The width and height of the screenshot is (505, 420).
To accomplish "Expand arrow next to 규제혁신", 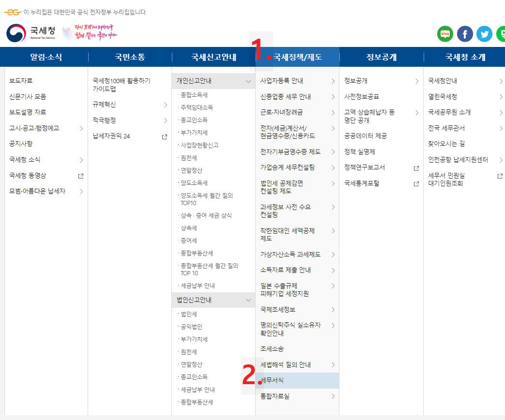I will pos(166,105).
